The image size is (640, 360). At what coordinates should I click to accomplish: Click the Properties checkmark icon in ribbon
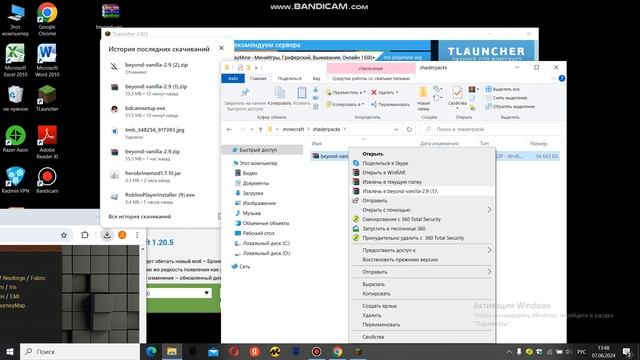coord(457,93)
